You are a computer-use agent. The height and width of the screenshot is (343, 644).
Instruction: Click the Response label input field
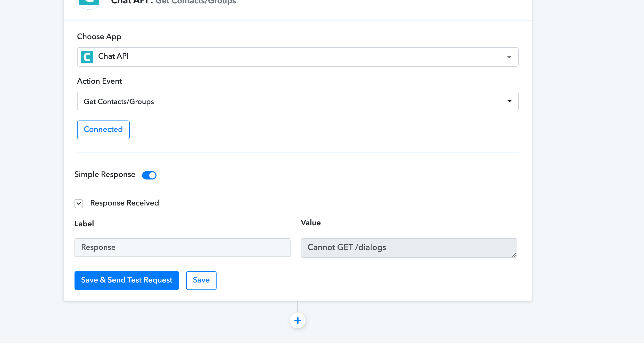pyautogui.click(x=183, y=247)
